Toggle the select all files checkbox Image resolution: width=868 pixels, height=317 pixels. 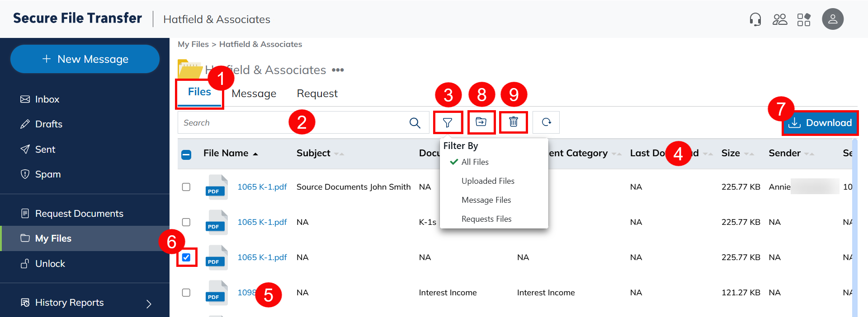(x=186, y=154)
